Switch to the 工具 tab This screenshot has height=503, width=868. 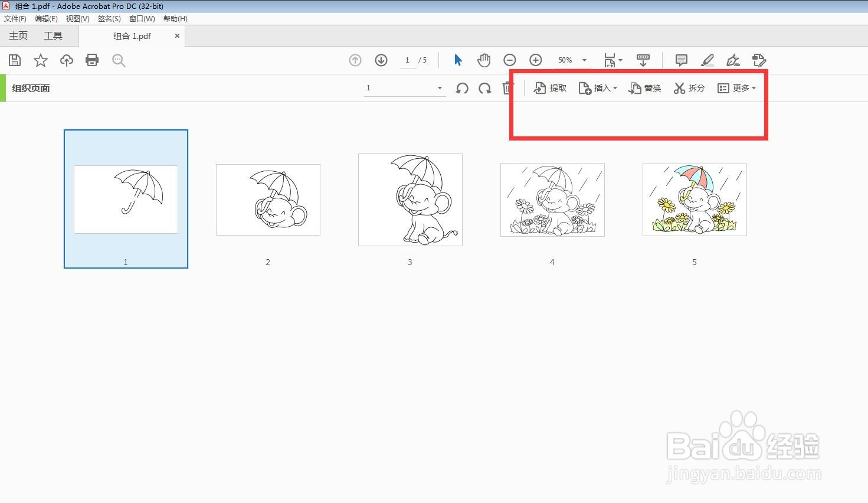[53, 35]
